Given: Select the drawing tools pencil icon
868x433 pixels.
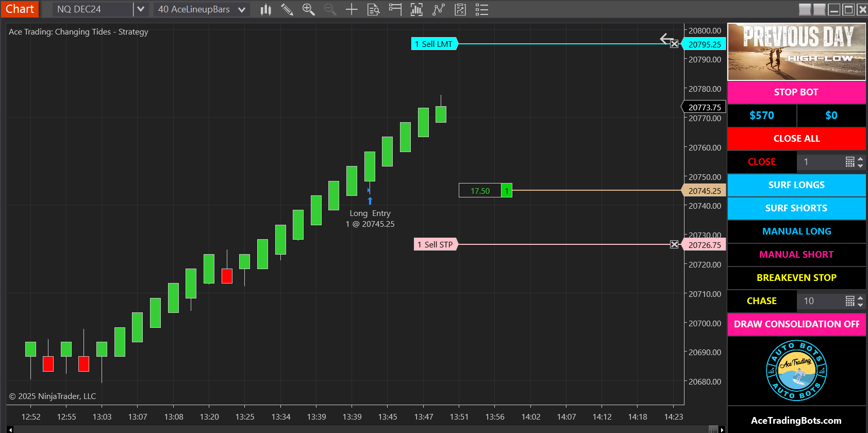Looking at the screenshot, I should pos(287,9).
